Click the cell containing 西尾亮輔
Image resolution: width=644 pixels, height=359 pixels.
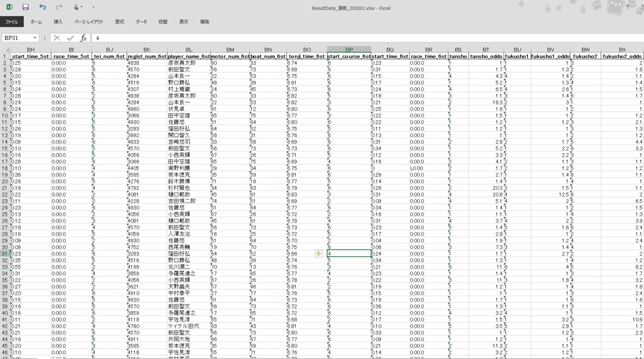(x=189, y=247)
